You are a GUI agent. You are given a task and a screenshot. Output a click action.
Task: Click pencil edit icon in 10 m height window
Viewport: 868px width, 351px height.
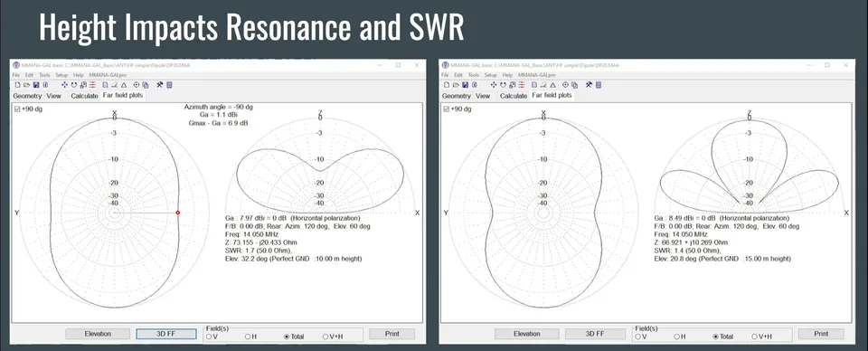[115, 85]
